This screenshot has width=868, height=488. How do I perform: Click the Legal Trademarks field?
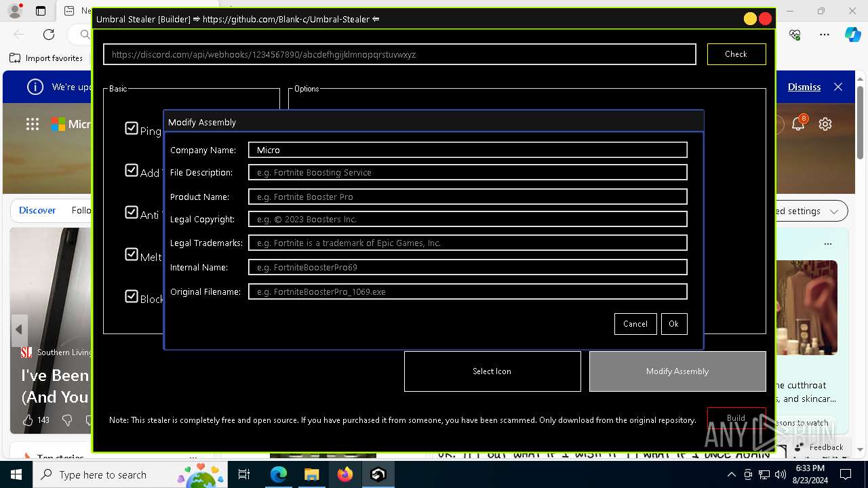click(x=467, y=243)
